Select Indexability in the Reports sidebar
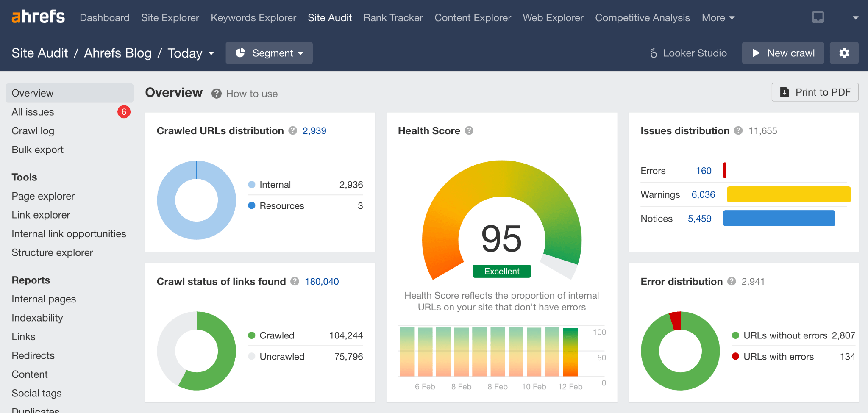 pyautogui.click(x=37, y=317)
